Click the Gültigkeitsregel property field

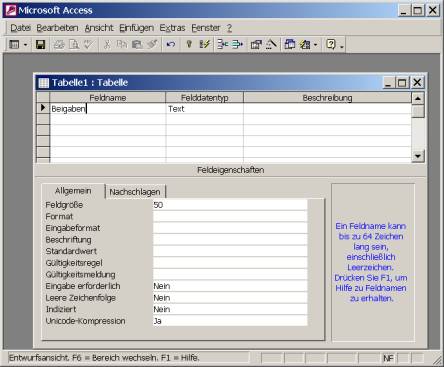(x=230, y=263)
